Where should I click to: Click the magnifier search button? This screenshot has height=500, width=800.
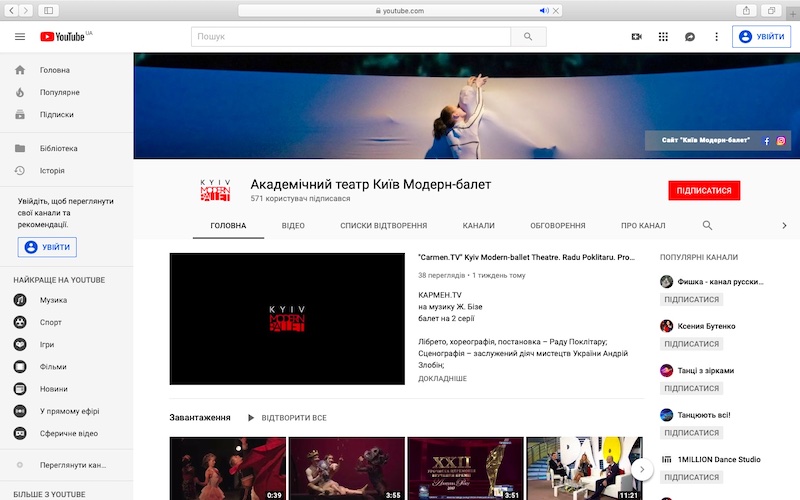(x=528, y=37)
